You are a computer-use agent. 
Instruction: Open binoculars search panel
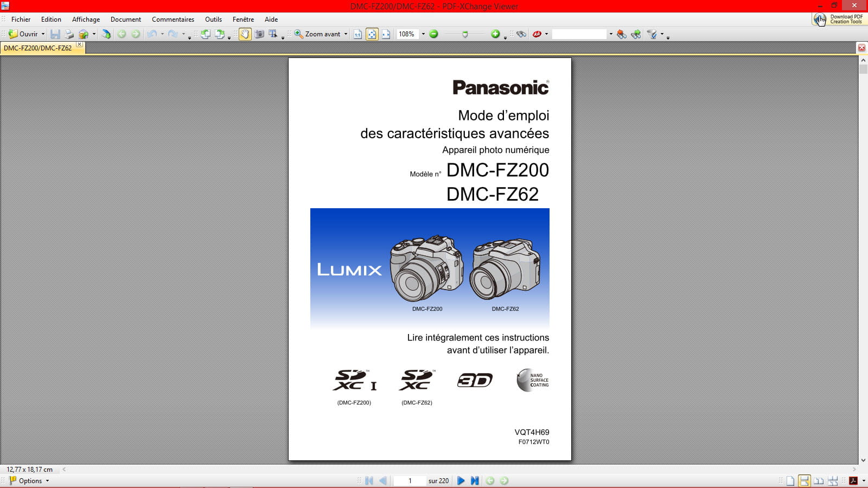point(521,34)
